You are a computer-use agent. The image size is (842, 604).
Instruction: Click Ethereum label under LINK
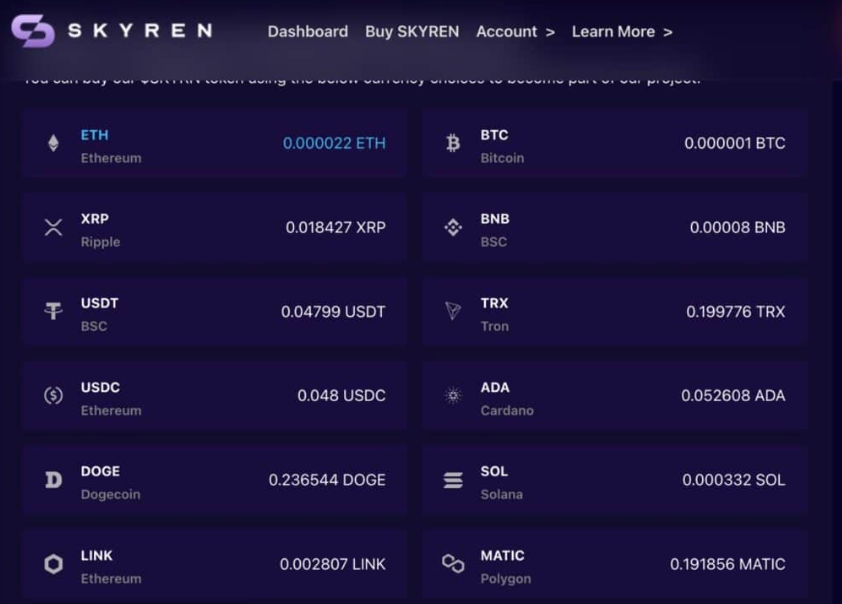coord(111,579)
